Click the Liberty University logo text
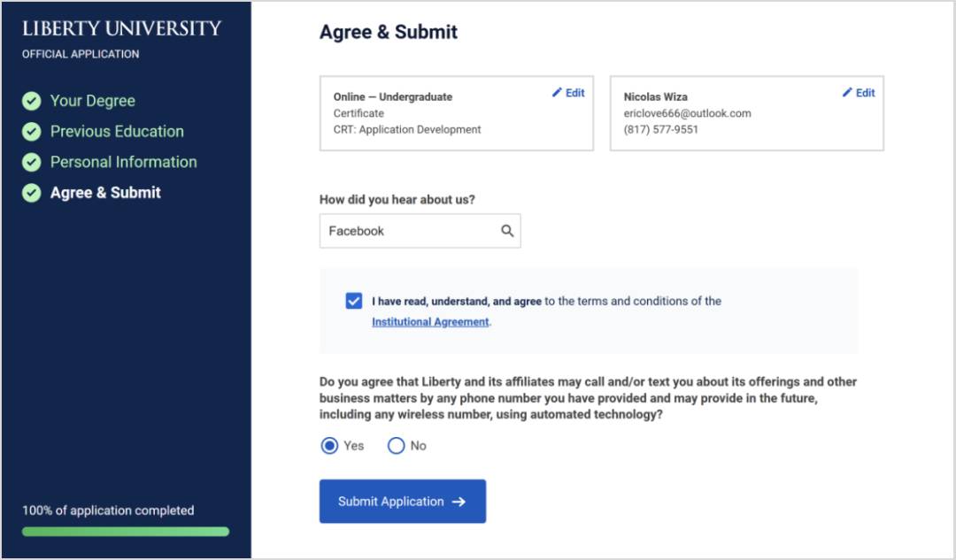 pos(121,28)
